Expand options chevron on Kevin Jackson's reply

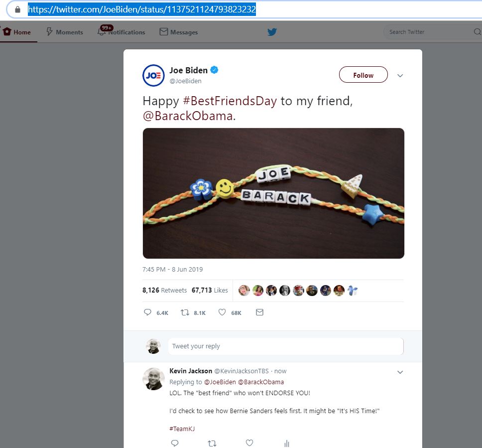click(400, 372)
